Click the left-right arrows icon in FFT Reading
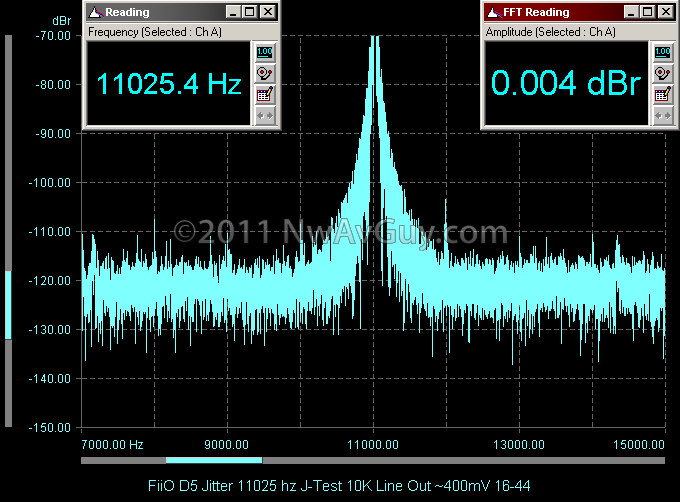The width and height of the screenshot is (680, 502). (662, 115)
